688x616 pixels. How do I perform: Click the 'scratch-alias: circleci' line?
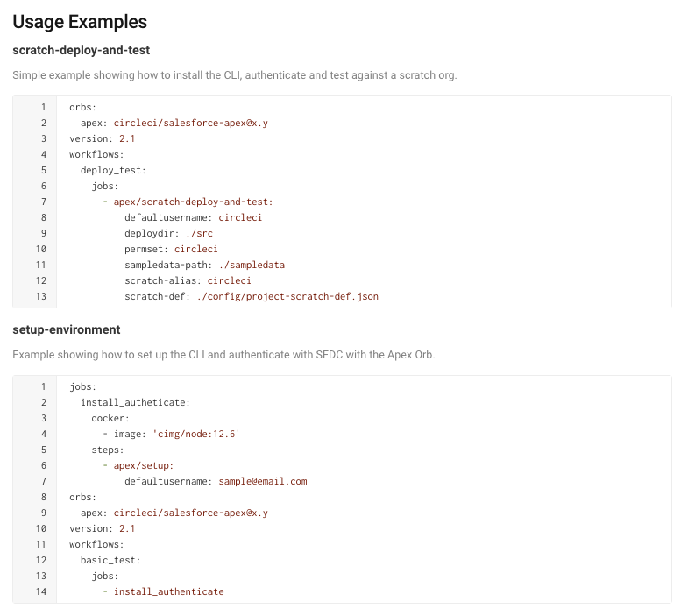188,280
